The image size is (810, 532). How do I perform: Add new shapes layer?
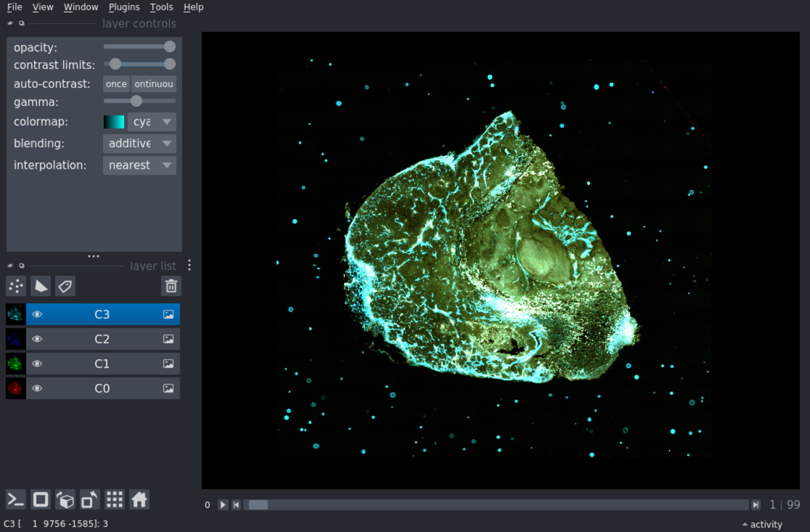tap(41, 286)
